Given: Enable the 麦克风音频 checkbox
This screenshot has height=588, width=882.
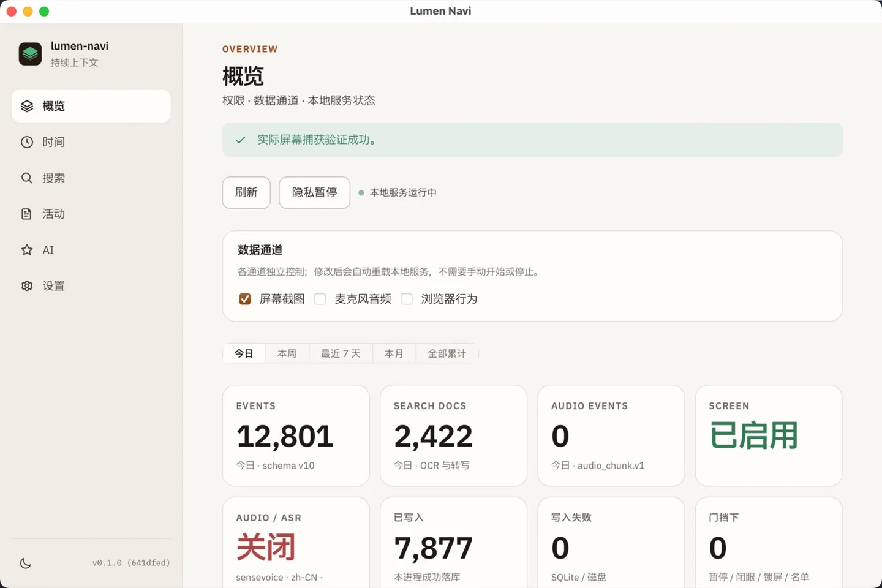Looking at the screenshot, I should (x=320, y=299).
